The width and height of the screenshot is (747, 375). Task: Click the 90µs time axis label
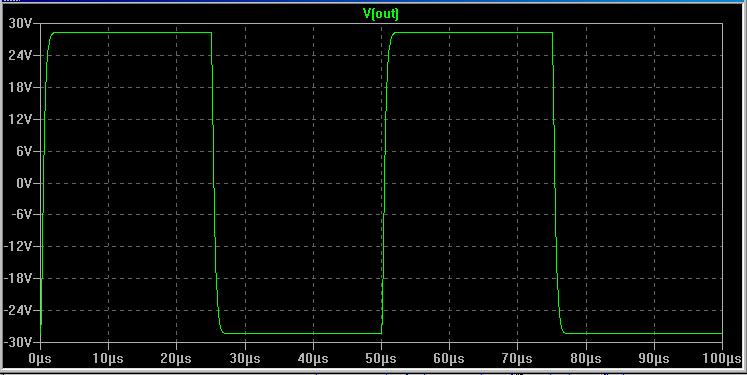(654, 359)
